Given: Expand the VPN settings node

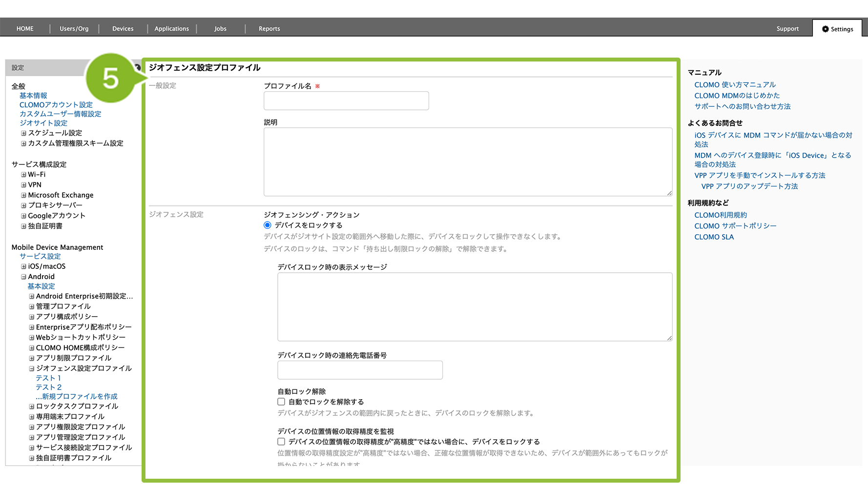Looking at the screenshot, I should point(23,185).
